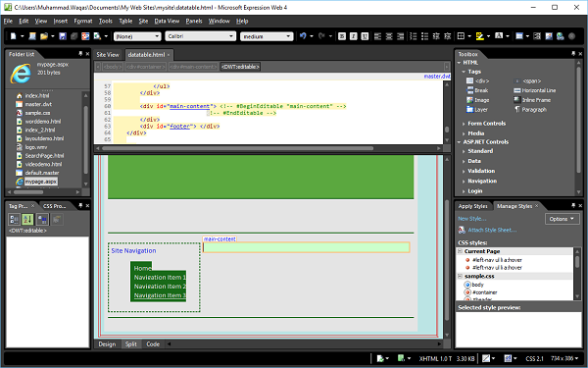
Task: Click the New document icon
Action: pyautogui.click(x=14, y=36)
